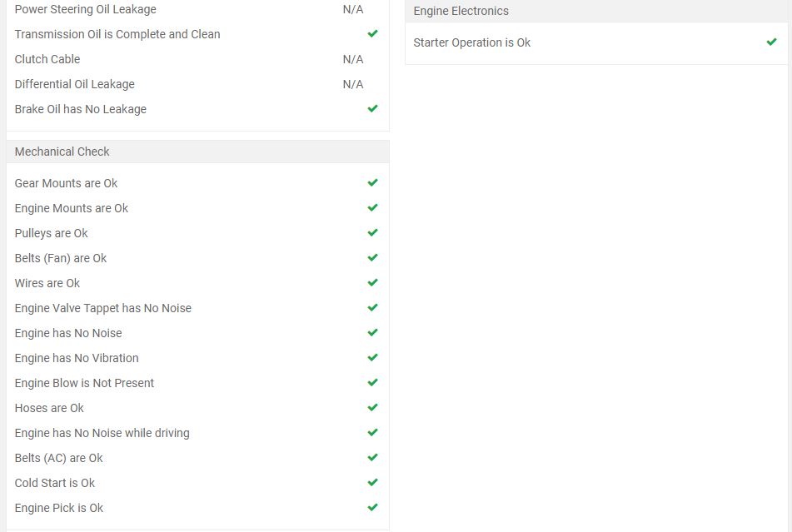The width and height of the screenshot is (792, 532).
Task: Select the tick beside Engine Pick is Ok
Action: pos(373,507)
